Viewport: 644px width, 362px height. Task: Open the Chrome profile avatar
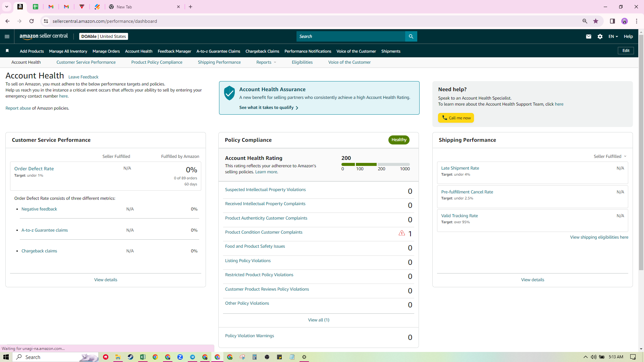point(624,21)
